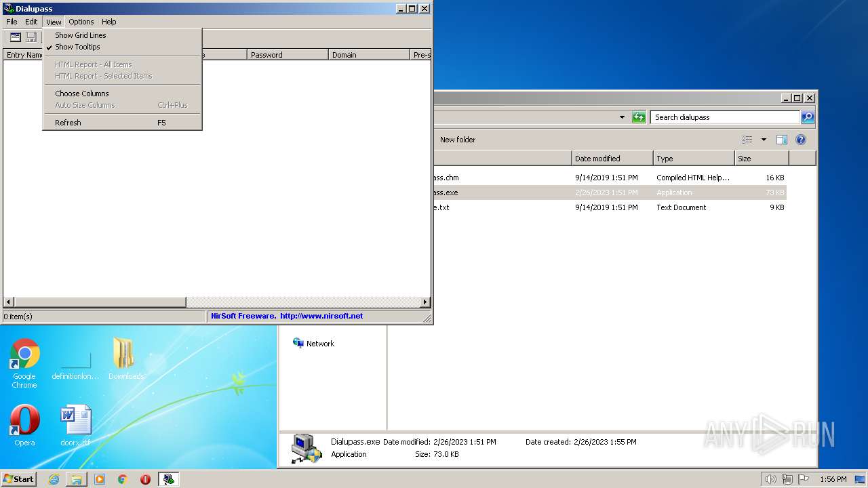Open the Edit menu
868x488 pixels.
click(x=31, y=22)
